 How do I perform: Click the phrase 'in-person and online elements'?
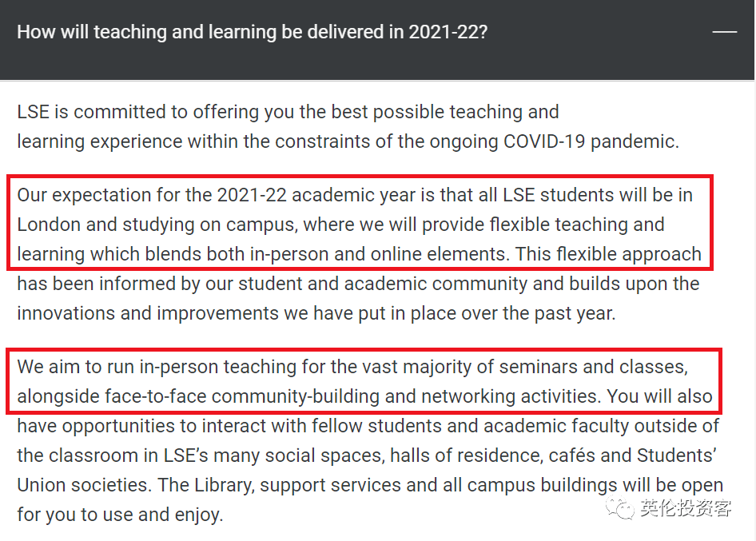tap(380, 255)
